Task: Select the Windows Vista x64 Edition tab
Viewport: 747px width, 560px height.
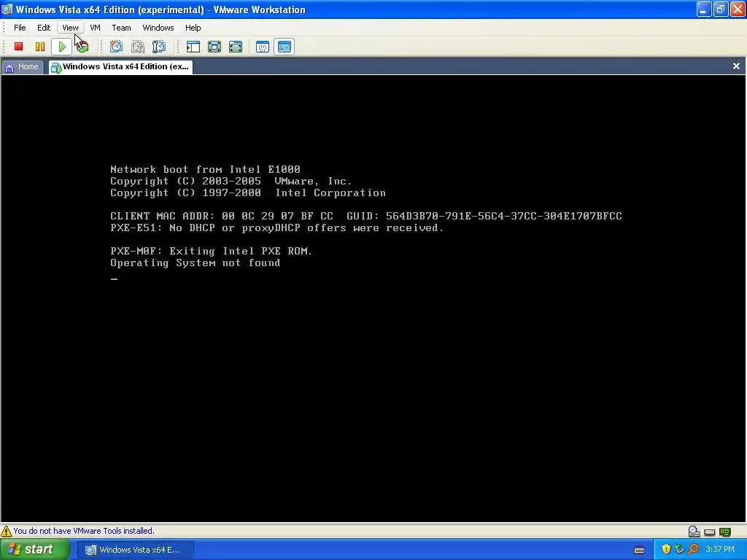Action: pos(120,66)
